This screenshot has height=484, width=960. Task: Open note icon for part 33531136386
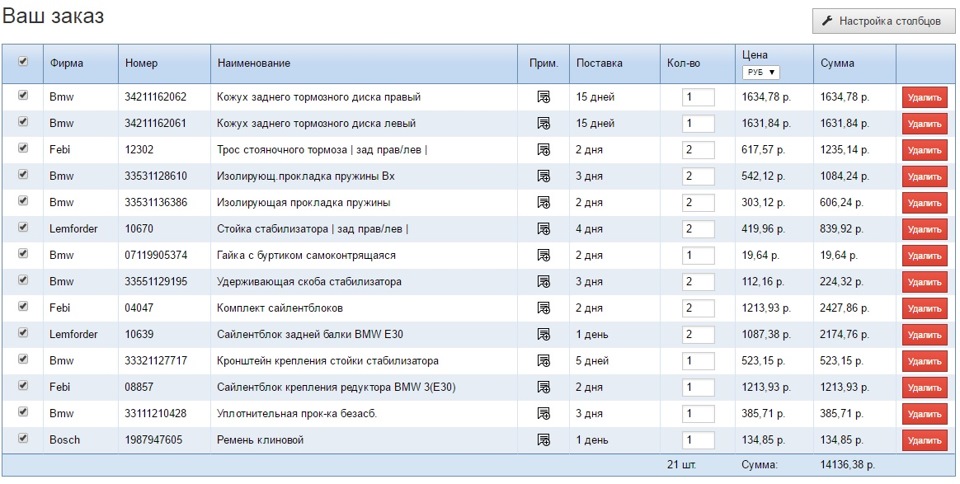point(543,202)
